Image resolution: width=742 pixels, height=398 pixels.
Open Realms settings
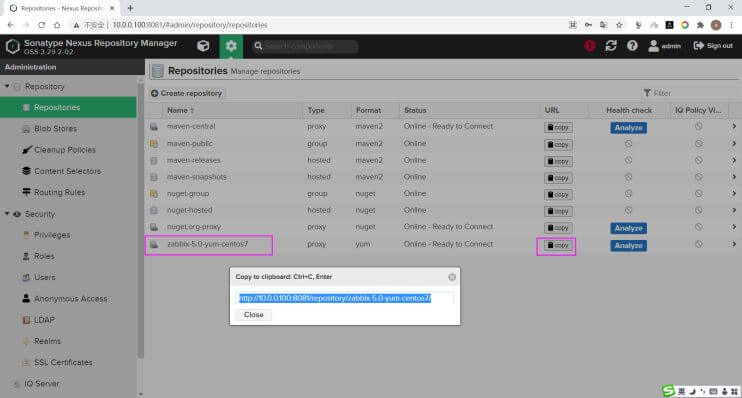point(47,341)
